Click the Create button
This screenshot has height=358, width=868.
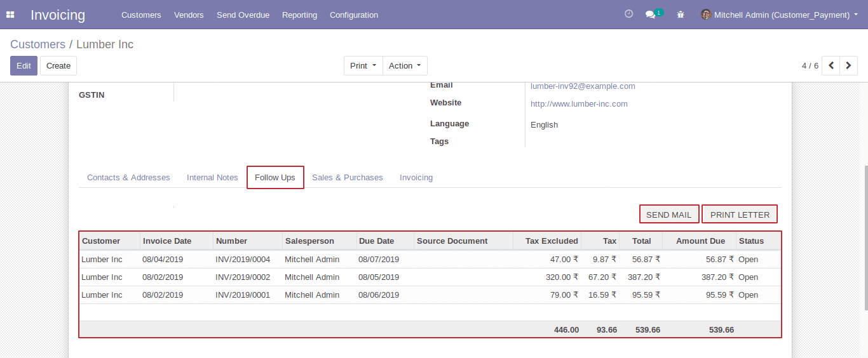[58, 66]
